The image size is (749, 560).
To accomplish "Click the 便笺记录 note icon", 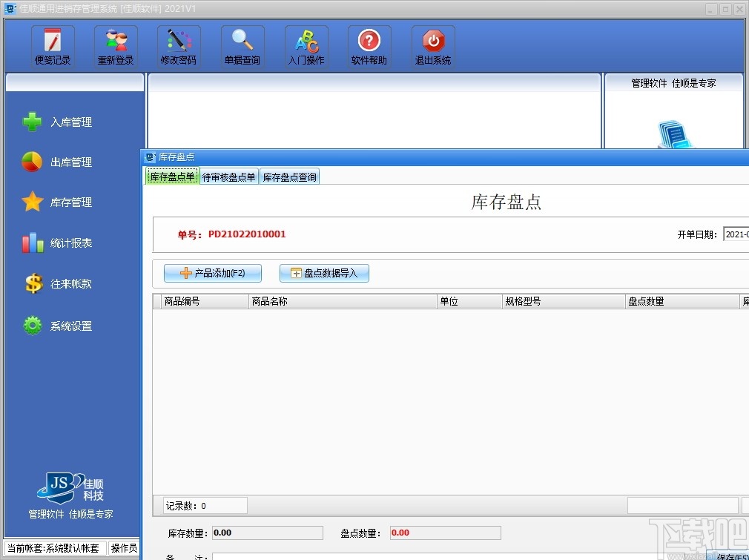I will [x=52, y=45].
